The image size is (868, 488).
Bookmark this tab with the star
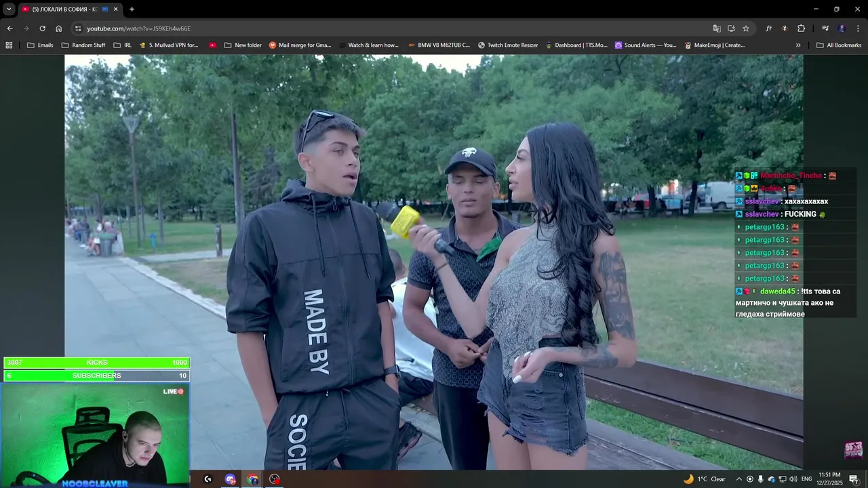coord(746,28)
